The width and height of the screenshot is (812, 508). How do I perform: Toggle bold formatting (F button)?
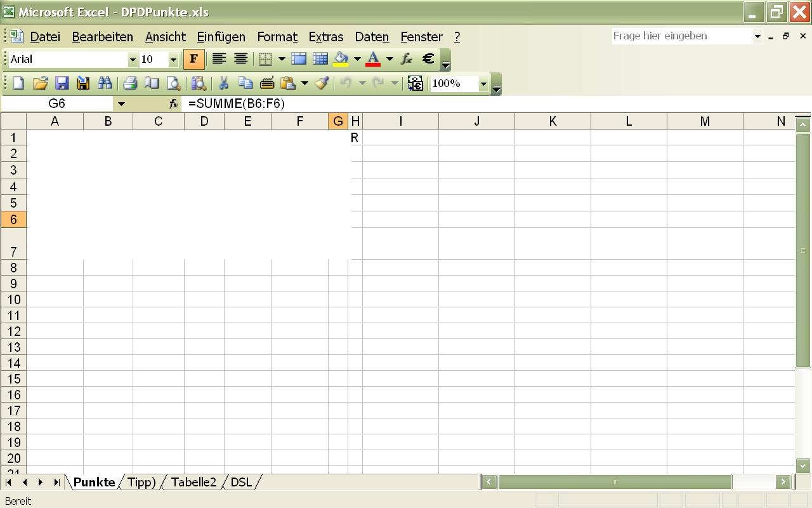point(193,59)
